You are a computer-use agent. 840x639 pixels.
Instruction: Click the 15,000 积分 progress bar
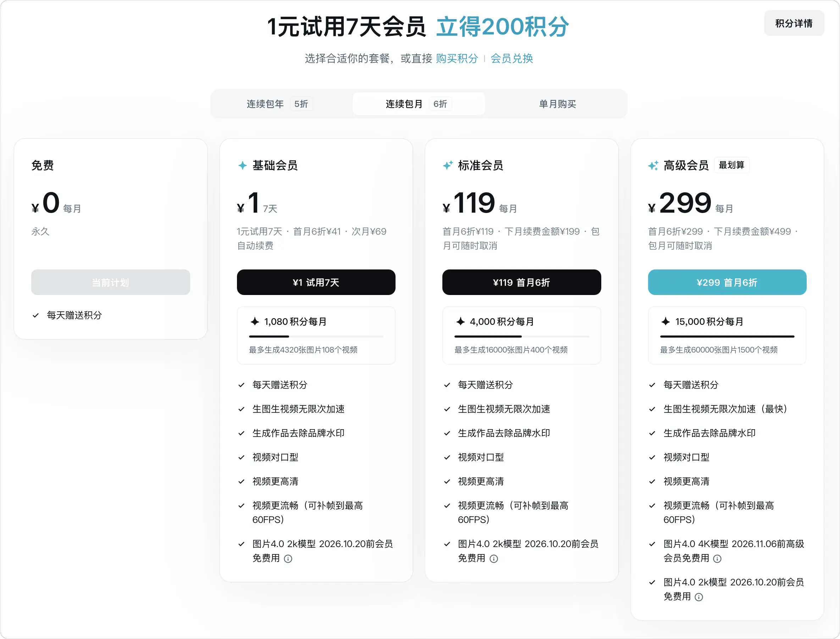[727, 337]
